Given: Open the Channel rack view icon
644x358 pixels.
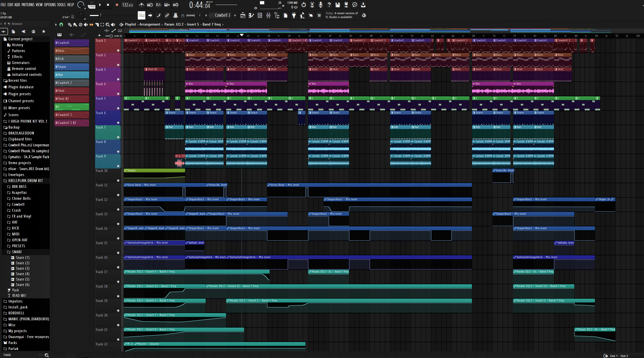Looking at the screenshot, I should [260, 15].
